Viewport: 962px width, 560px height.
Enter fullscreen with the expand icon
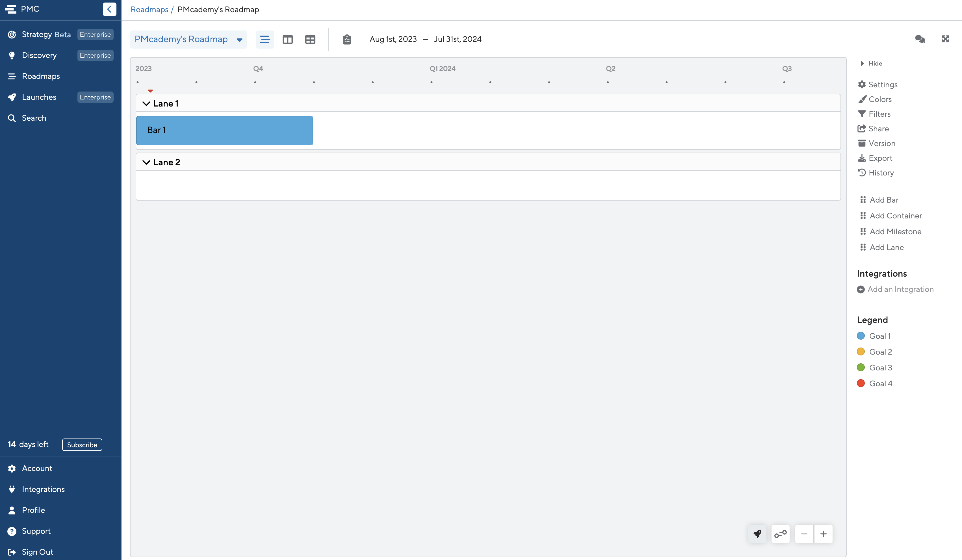(945, 39)
